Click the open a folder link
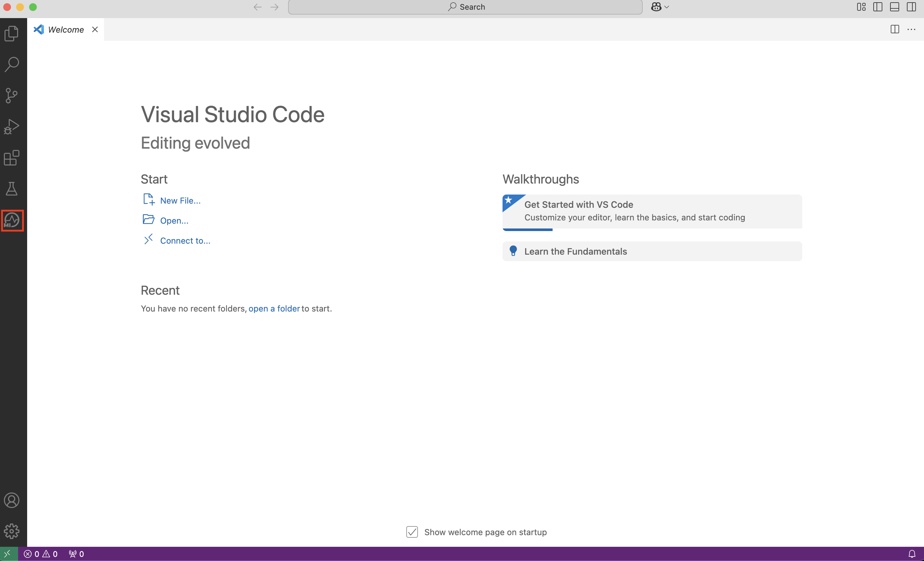 coord(274,309)
